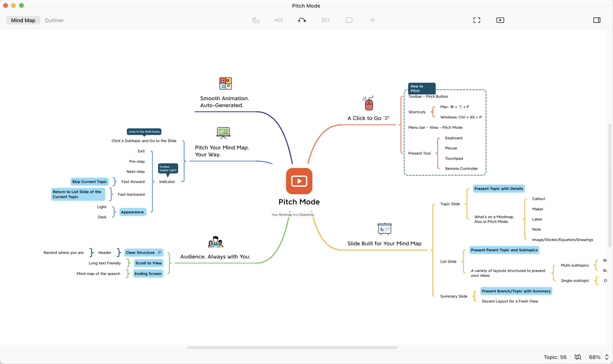Click the marquee selection toolbar icon

(x=349, y=20)
